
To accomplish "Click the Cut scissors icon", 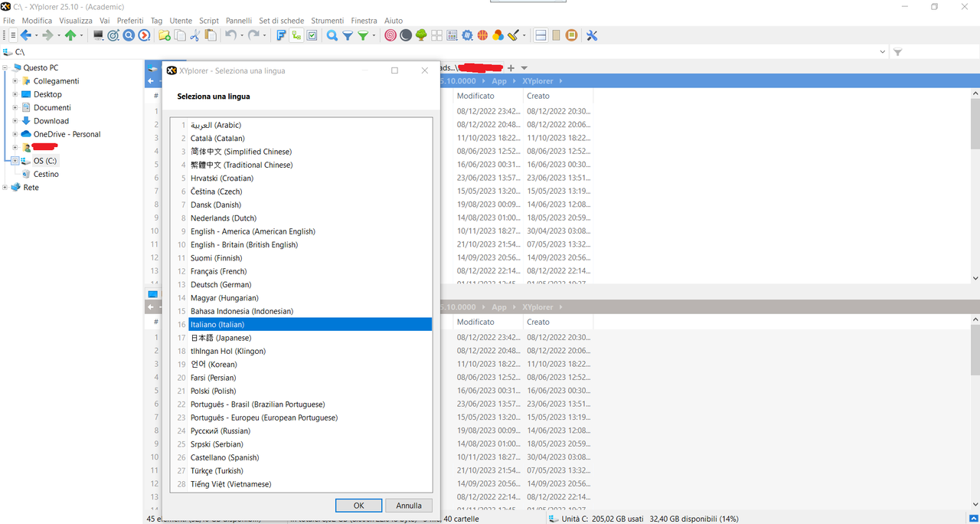I will 195,35.
